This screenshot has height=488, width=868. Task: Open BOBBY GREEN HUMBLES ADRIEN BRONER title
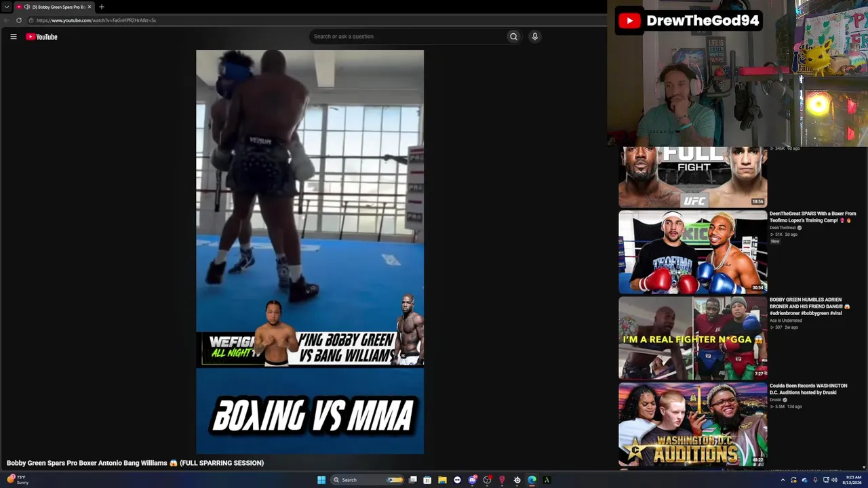coord(809,306)
